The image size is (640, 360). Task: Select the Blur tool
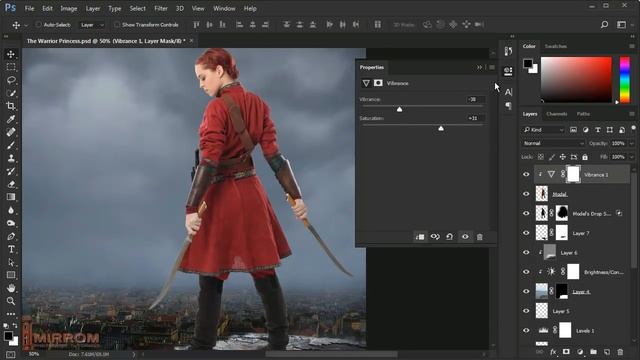(11, 210)
